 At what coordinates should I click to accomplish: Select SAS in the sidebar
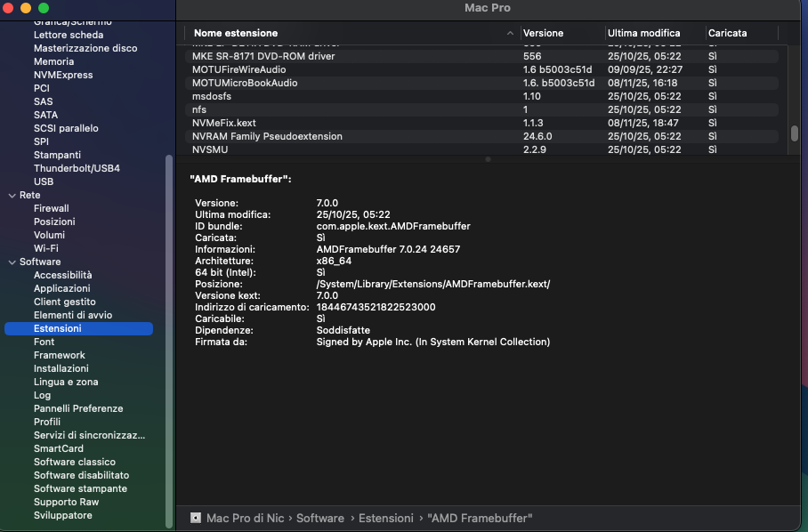(43, 101)
